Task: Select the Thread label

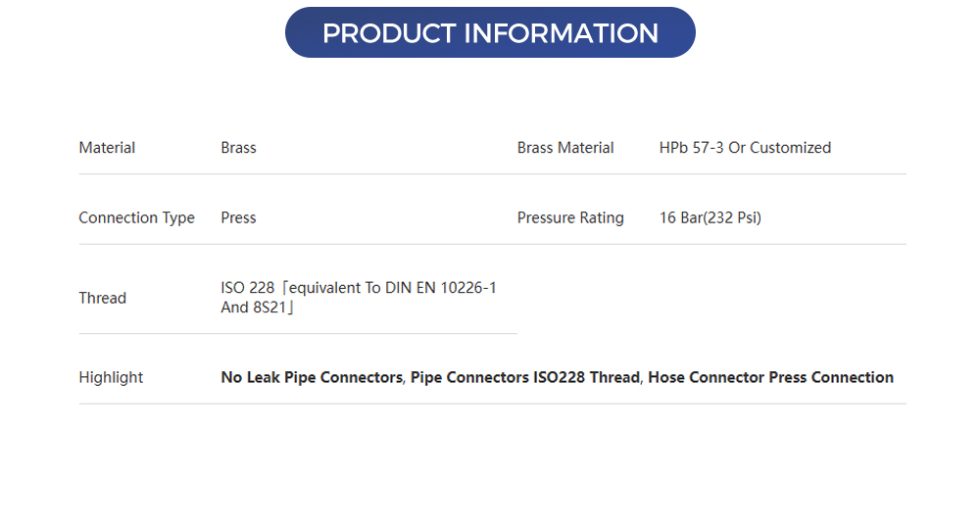Action: click(102, 298)
